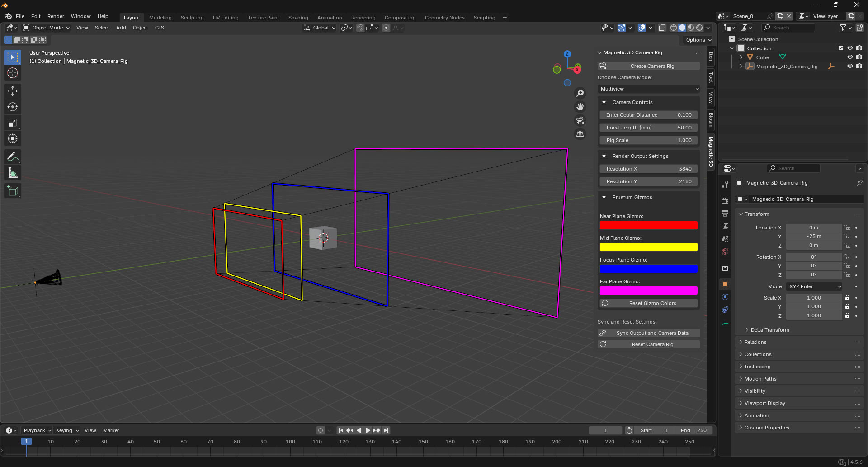The width and height of the screenshot is (868, 467).
Task: Select the Add Cube tool
Action: click(13, 191)
